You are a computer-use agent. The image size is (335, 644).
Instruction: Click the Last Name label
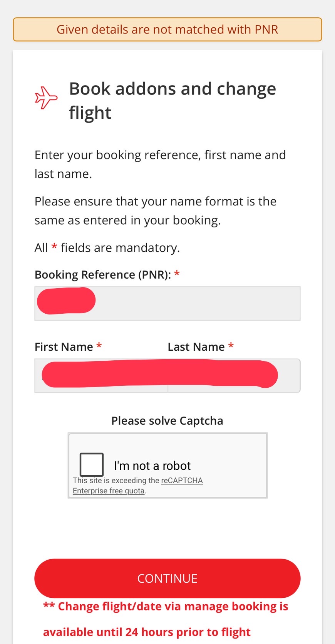tap(196, 347)
